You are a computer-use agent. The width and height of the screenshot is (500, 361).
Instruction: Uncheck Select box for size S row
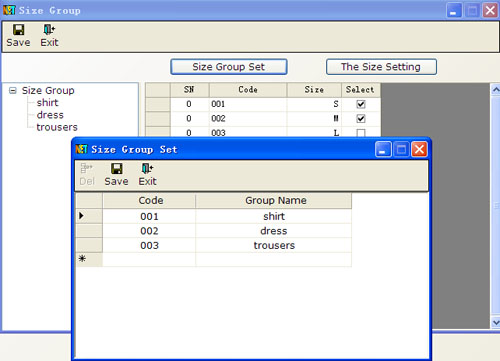coord(361,104)
